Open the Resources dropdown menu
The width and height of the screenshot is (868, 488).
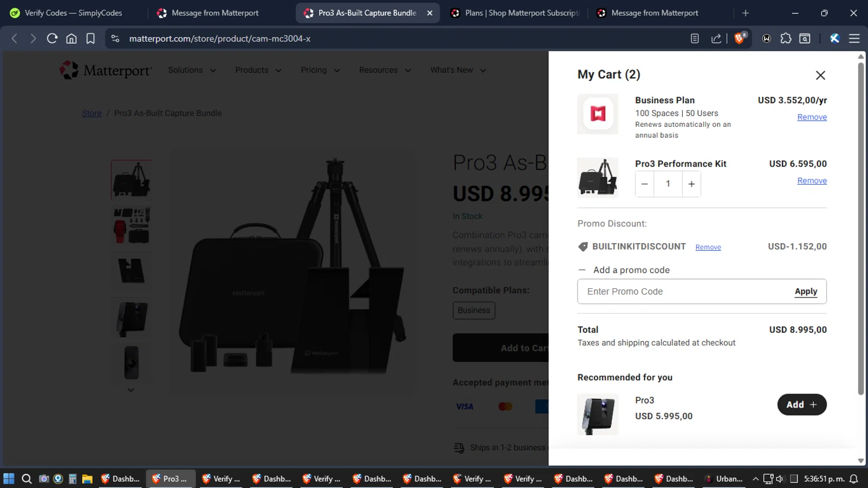pos(385,70)
